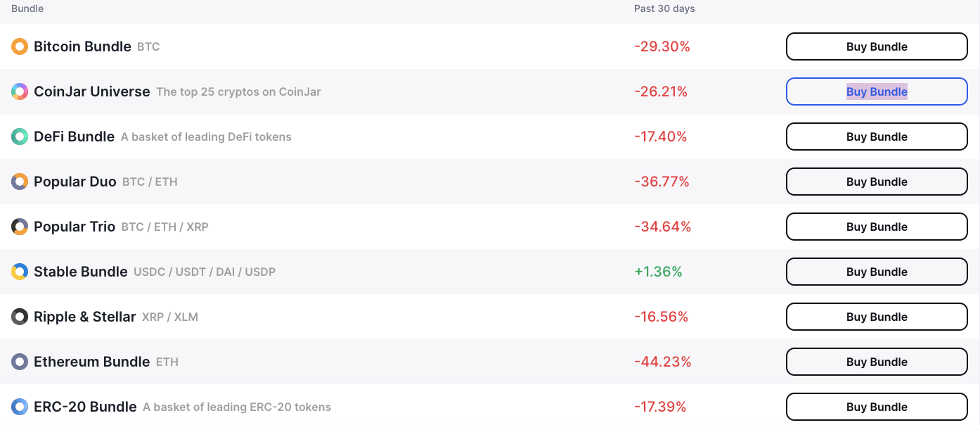Image resolution: width=980 pixels, height=425 pixels.
Task: Select the green DeFi Bundle icon
Action: click(x=20, y=137)
